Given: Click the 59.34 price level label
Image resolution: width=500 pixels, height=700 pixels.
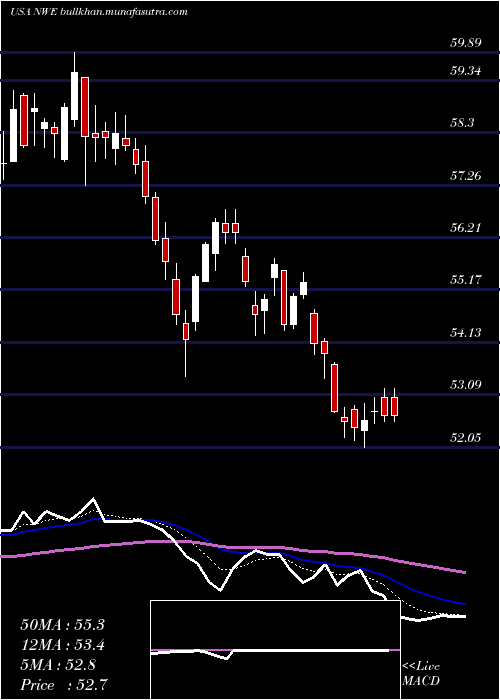Looking at the screenshot, I should pos(466,71).
